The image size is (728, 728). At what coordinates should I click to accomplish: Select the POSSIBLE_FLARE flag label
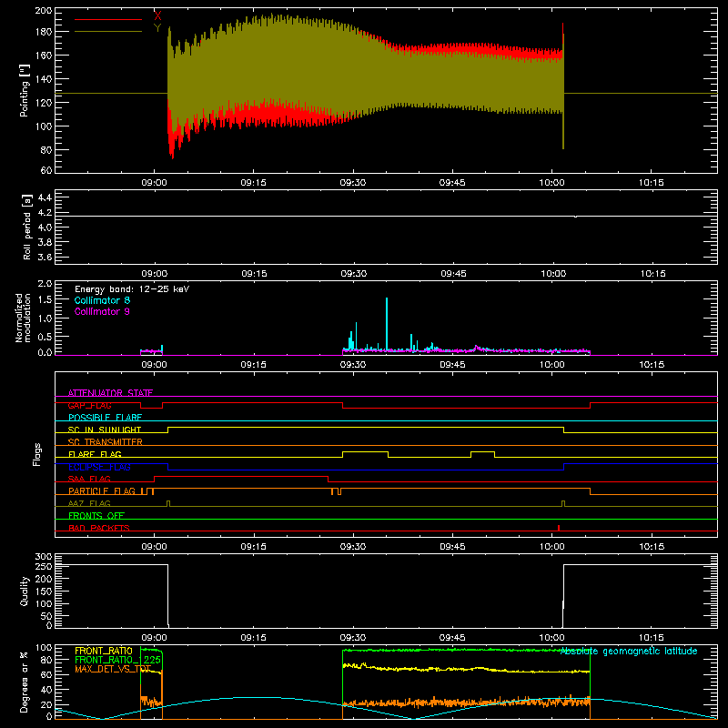(105, 418)
